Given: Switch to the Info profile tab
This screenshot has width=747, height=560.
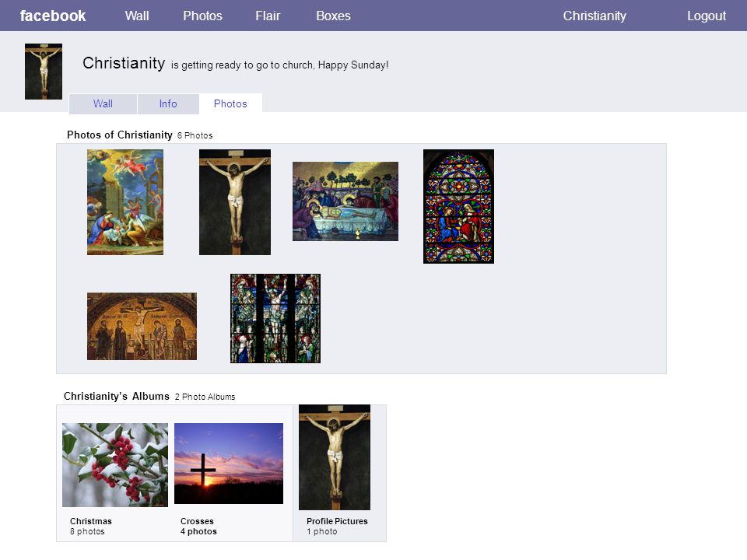Looking at the screenshot, I should [x=168, y=103].
